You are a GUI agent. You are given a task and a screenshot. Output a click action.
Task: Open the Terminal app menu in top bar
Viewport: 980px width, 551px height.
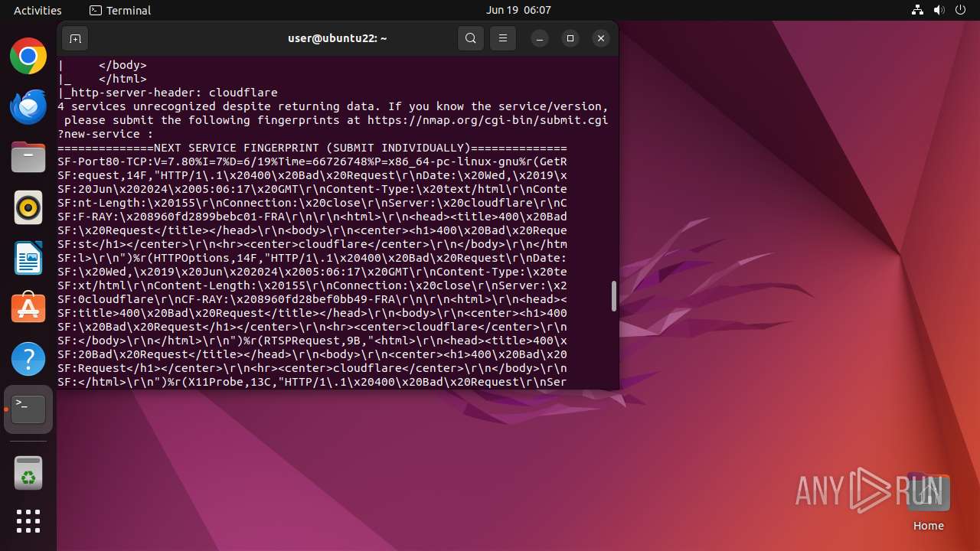(x=120, y=10)
